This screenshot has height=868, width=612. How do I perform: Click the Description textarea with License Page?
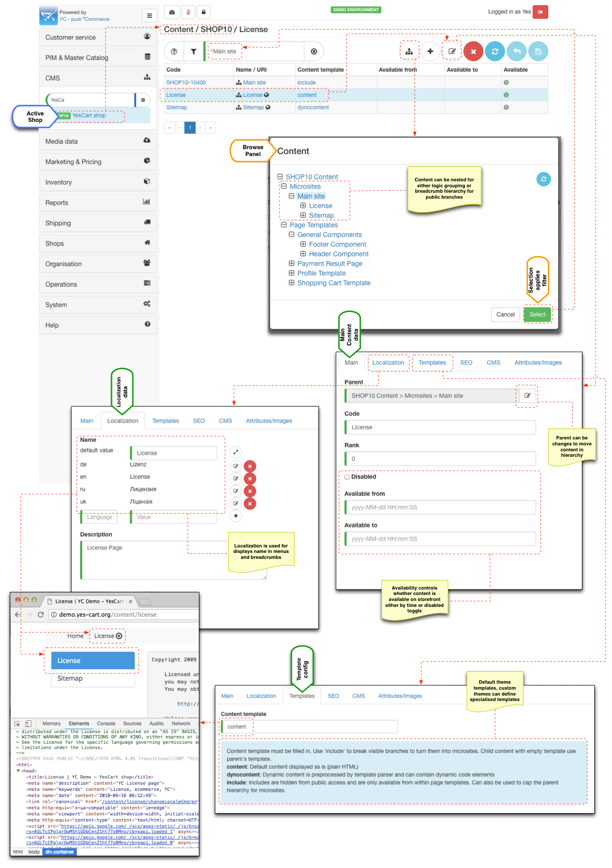click(173, 560)
